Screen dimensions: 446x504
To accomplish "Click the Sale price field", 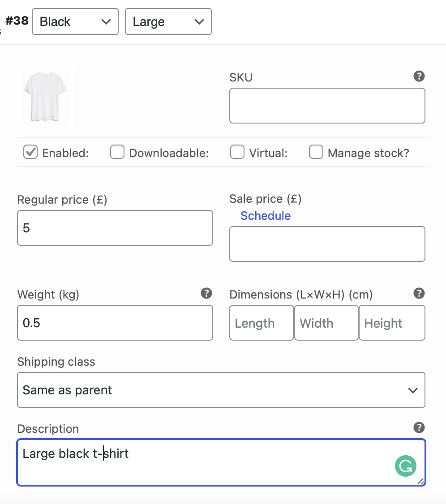I will [327, 244].
